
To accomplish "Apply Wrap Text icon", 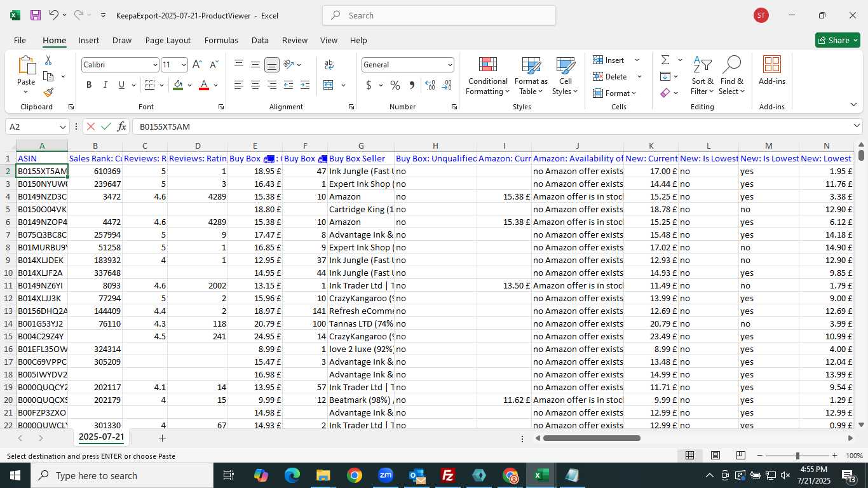I will click(329, 65).
